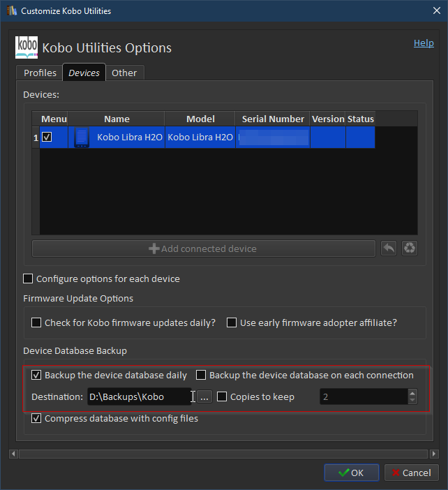The width and height of the screenshot is (448, 490).
Task: Click the Help link
Action: coord(424,43)
